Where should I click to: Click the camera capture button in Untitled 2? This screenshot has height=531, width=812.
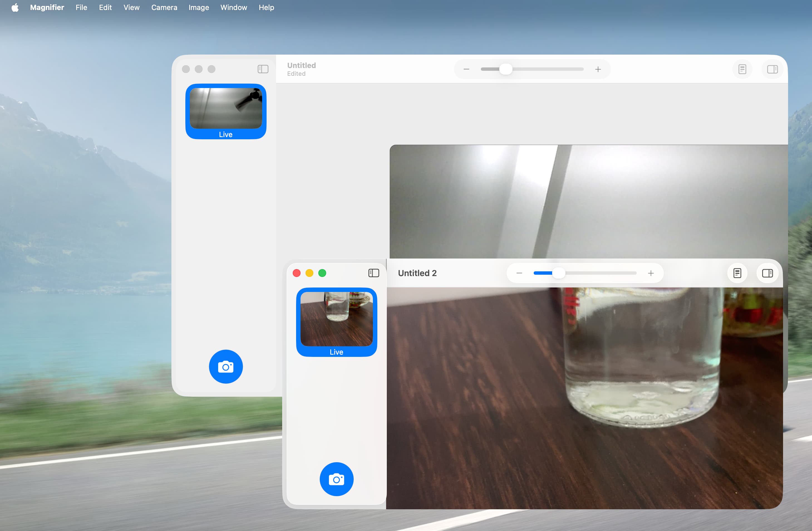336,479
